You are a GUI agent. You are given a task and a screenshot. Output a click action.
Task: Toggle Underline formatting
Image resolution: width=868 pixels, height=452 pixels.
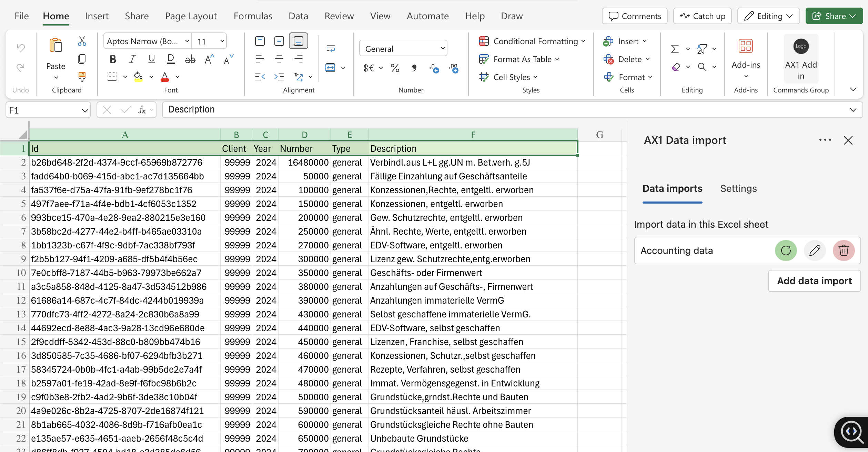click(x=151, y=59)
